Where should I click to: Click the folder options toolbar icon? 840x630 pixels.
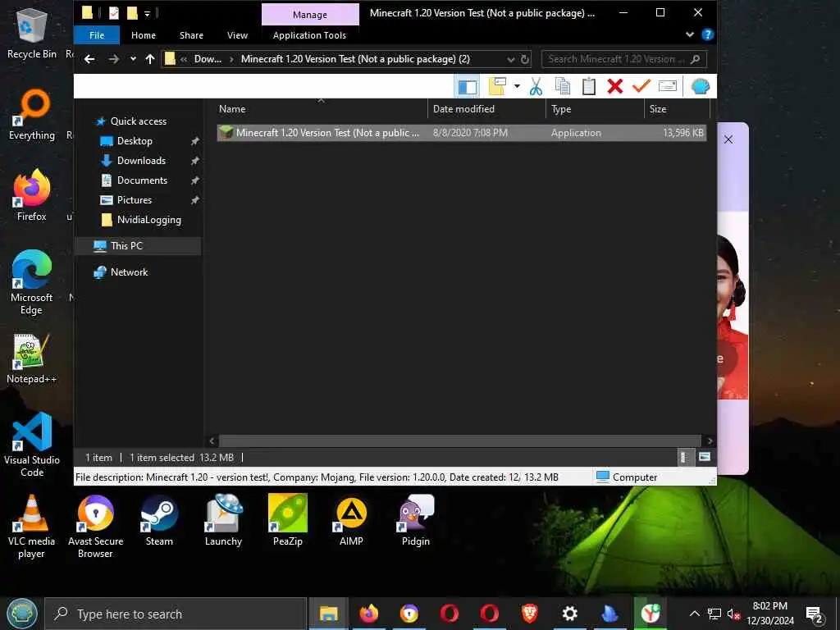[x=497, y=86]
